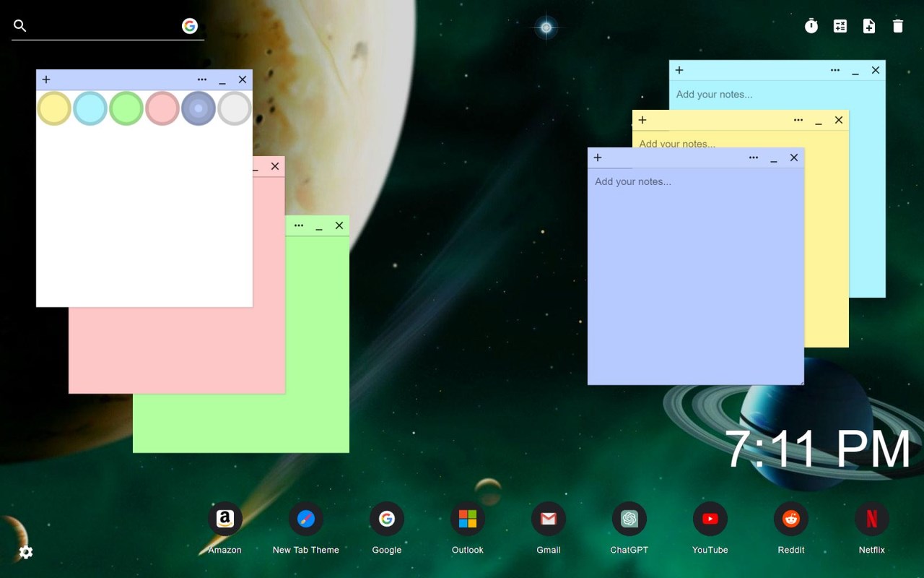
Task: Open the calculator tool
Action: pyautogui.click(x=840, y=26)
